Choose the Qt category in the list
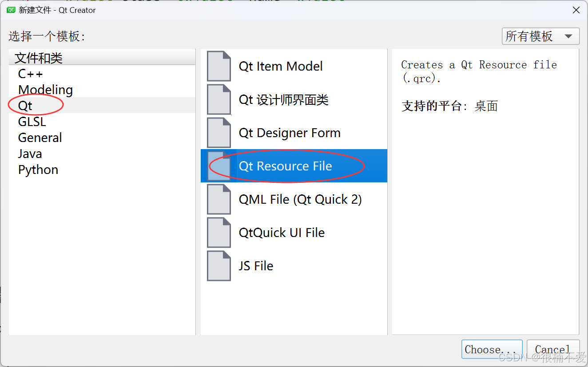The width and height of the screenshot is (588, 367). [x=102, y=106]
